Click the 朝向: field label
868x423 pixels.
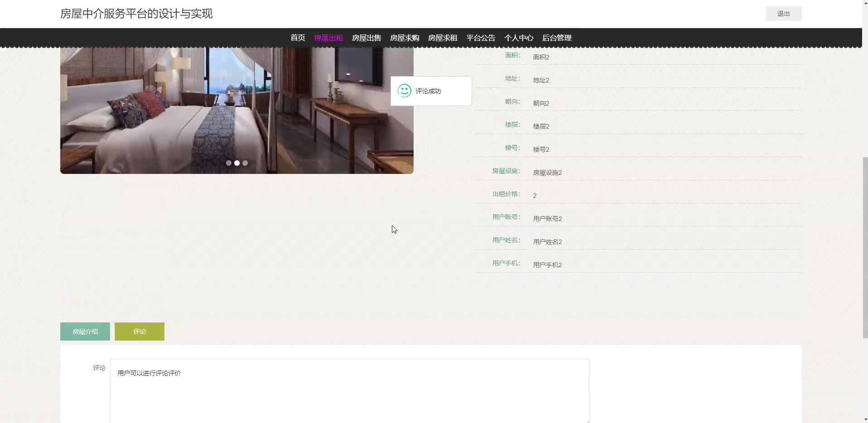pyautogui.click(x=512, y=101)
